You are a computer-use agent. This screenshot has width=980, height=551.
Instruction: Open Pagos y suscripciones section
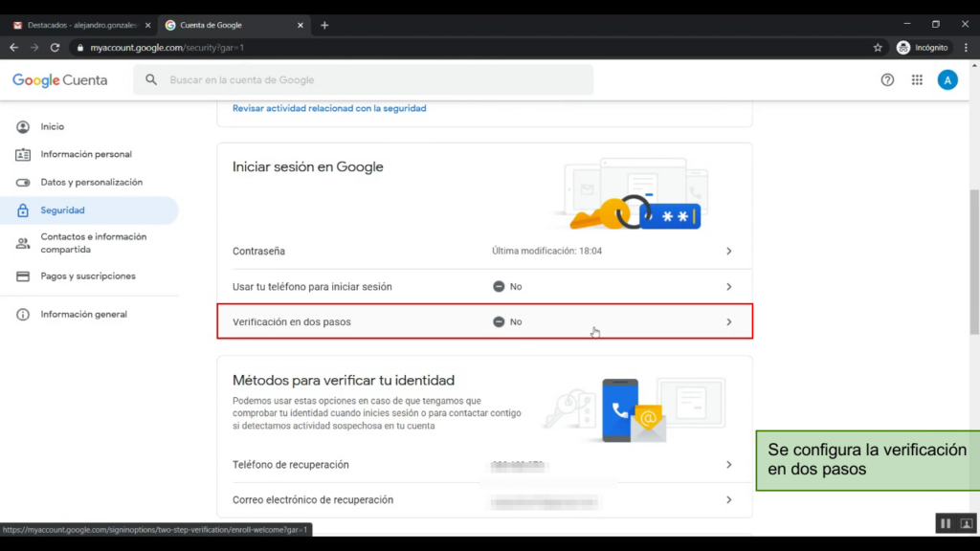(x=89, y=276)
